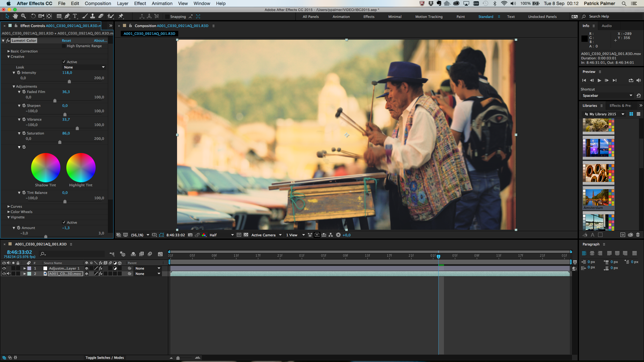This screenshot has height=362, width=644.
Task: Switch to the Motion Tracking workspace
Action: coord(429,17)
